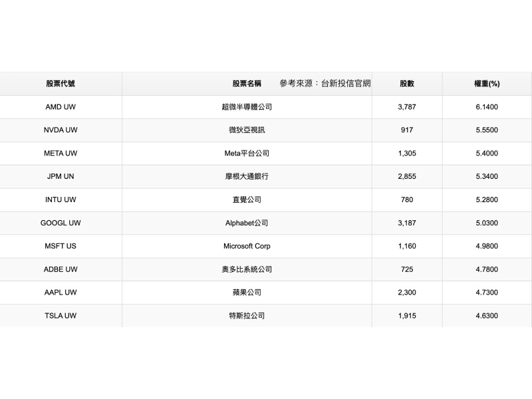Click the 參考來源：台新投信官網 source text
The image size is (532, 399).
point(325,83)
